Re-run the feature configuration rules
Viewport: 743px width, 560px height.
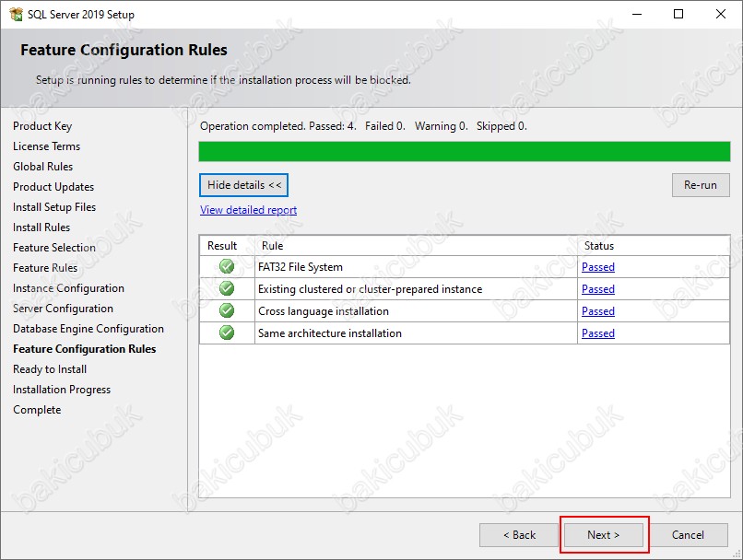pyautogui.click(x=701, y=185)
